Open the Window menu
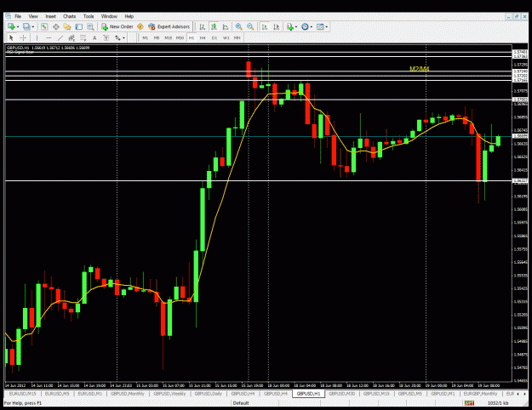 pos(109,16)
